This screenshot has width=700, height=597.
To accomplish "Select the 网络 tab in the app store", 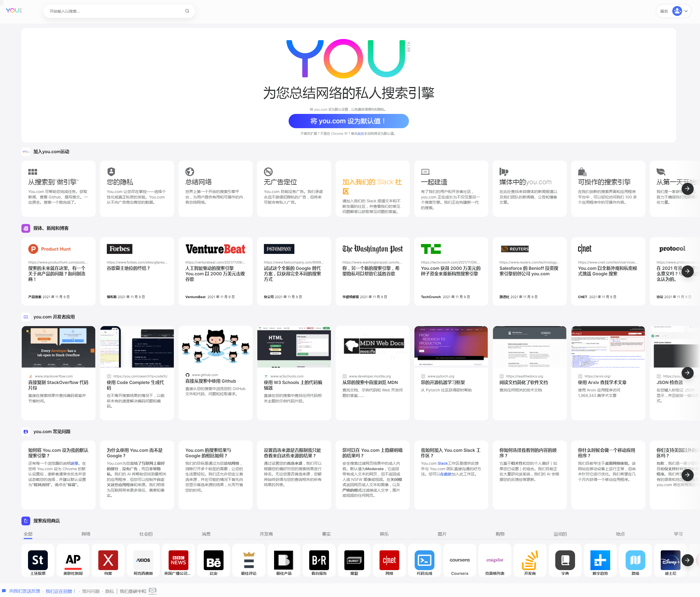I will 86,534.
